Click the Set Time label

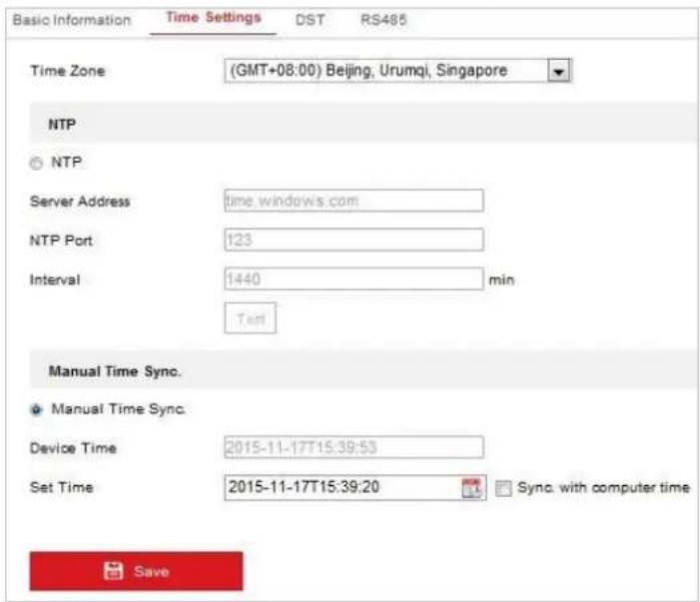[x=62, y=487]
